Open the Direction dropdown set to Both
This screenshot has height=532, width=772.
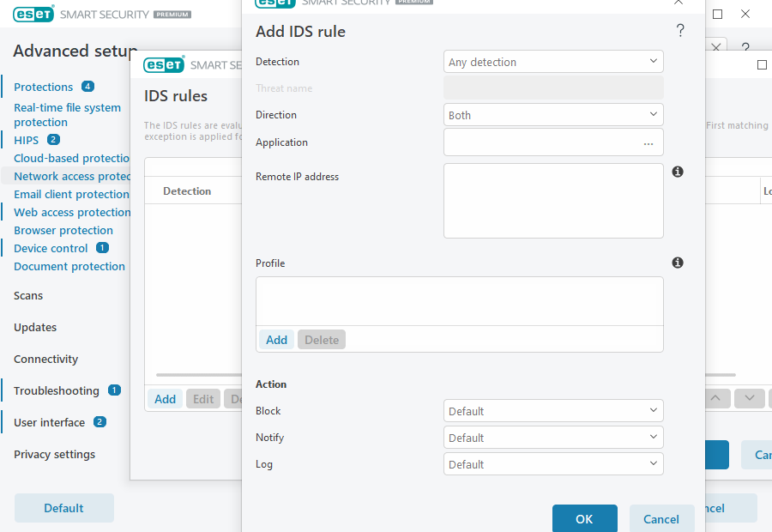coord(552,114)
